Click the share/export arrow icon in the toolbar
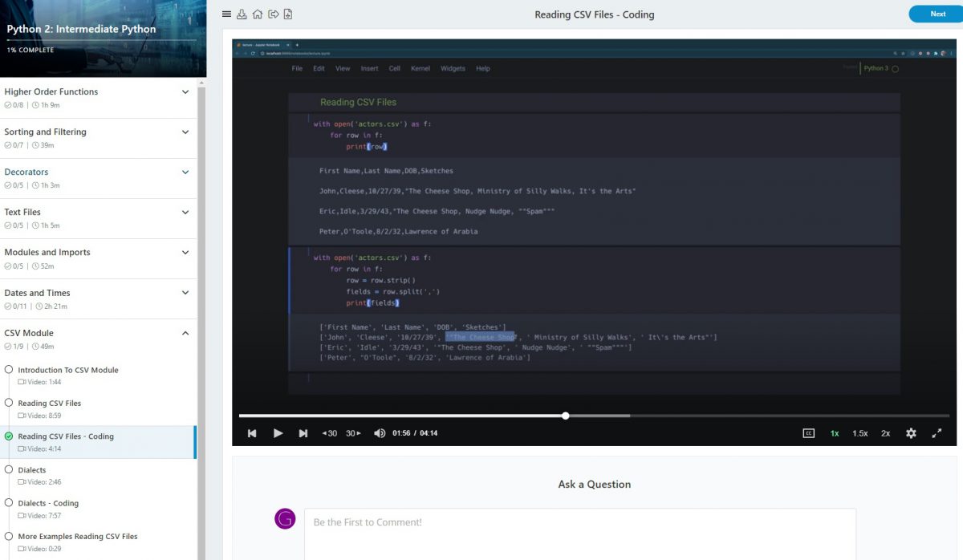The width and height of the screenshot is (963, 560). 272,14
